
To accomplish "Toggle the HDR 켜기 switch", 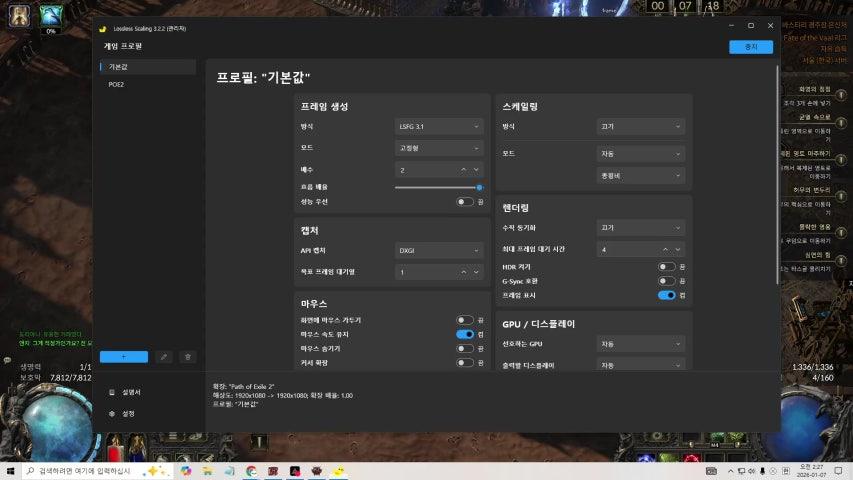I will (666, 267).
